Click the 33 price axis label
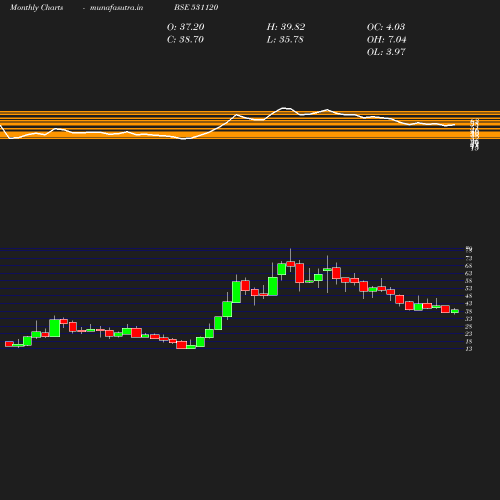This screenshot has width=500, height=500. point(469,319)
